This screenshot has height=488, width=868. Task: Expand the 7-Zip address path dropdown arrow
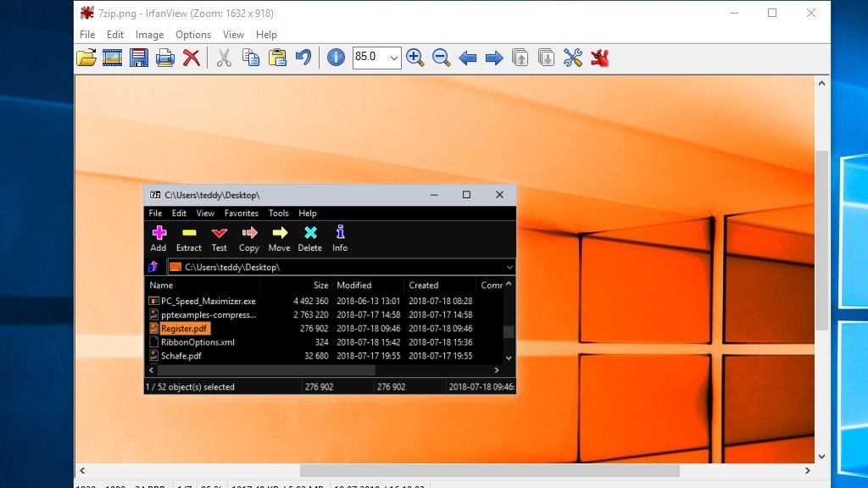[x=509, y=267]
